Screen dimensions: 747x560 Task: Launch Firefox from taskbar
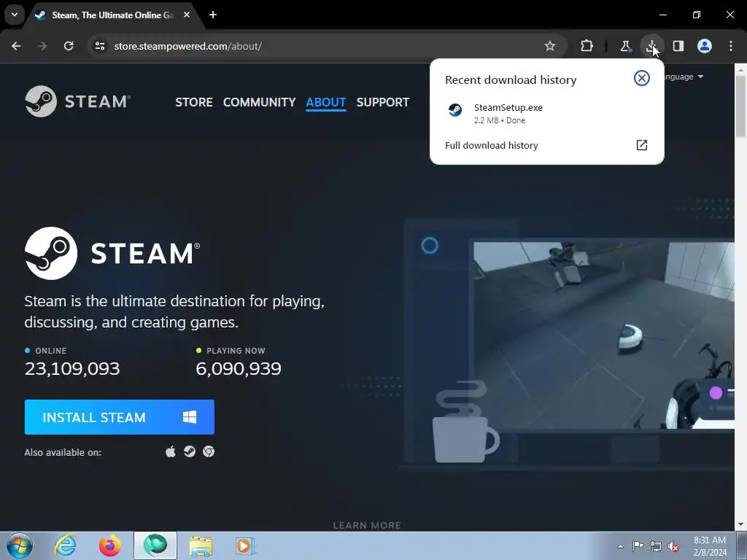(x=109, y=545)
